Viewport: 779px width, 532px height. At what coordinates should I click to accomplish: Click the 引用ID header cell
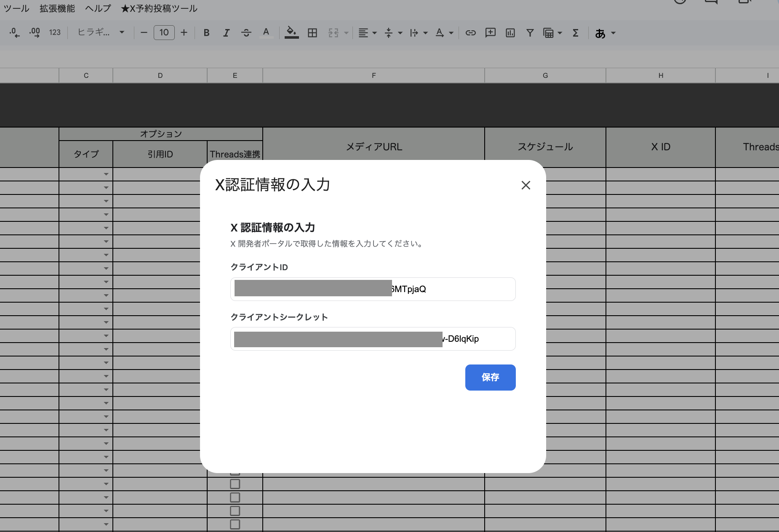click(160, 154)
